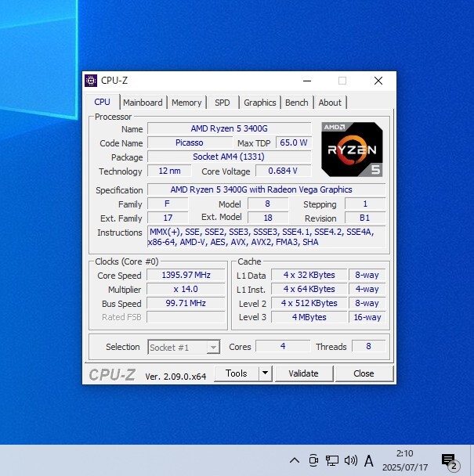Viewport: 474px width, 476px height.
Task: Close CPU-Z with title bar X
Action: pos(378,81)
